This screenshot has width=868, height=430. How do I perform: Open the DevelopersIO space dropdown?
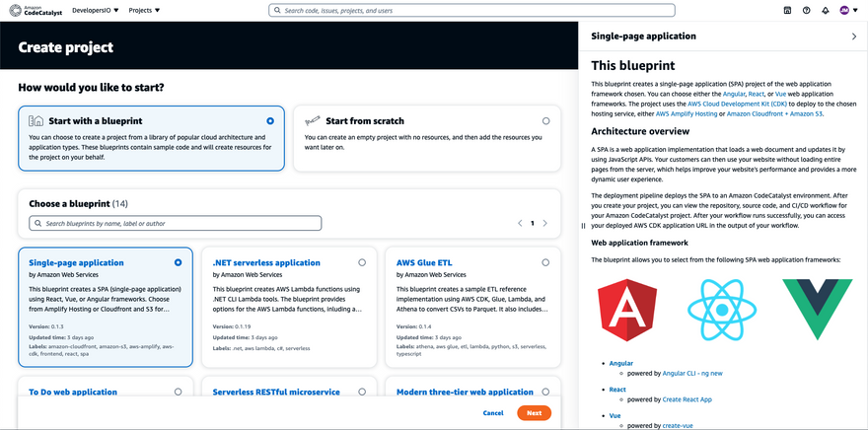tap(96, 10)
